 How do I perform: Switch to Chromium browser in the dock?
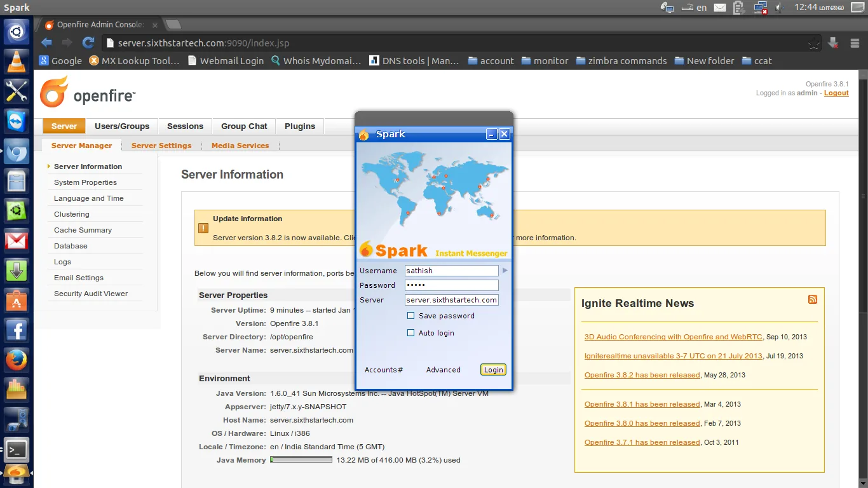[x=17, y=151]
